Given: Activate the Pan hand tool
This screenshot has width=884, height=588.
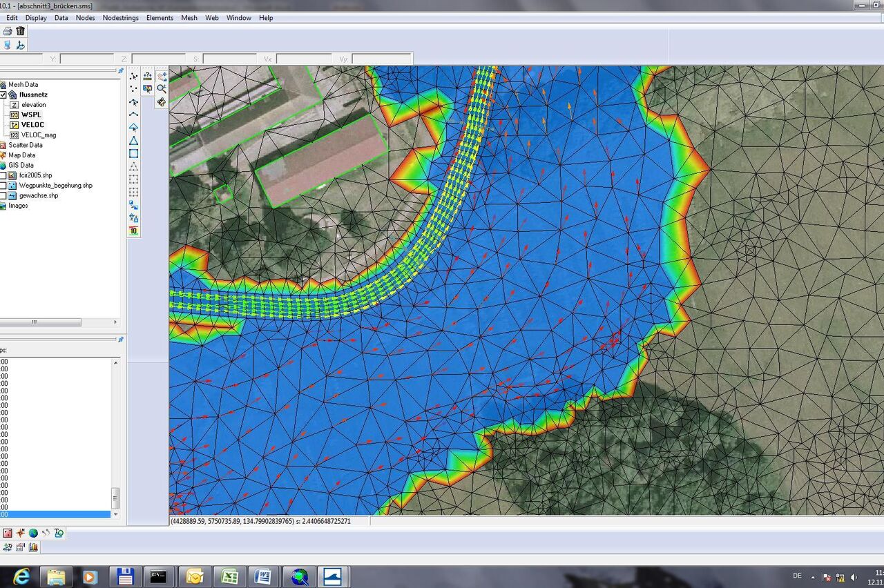Looking at the screenshot, I should [162, 101].
